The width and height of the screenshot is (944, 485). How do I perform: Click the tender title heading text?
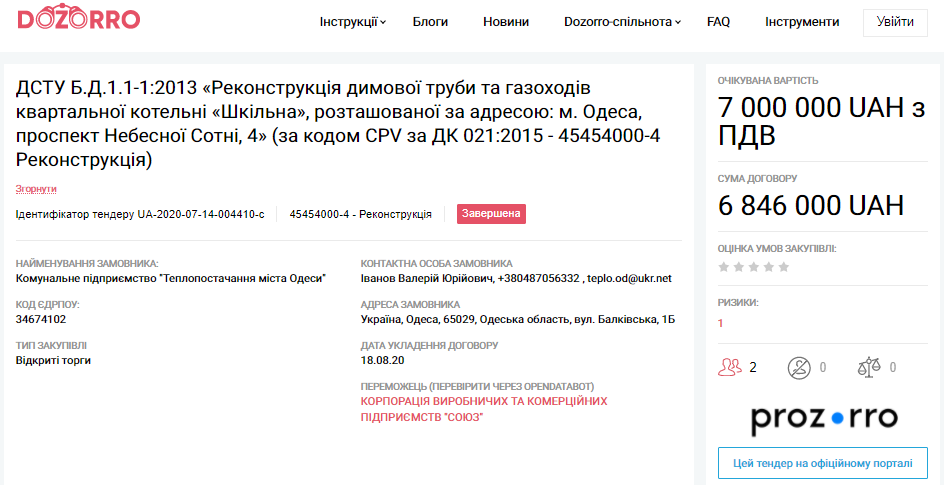point(338,125)
